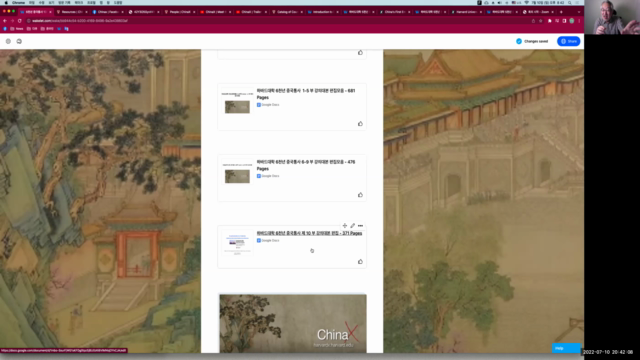This screenshot has height=360, width=640.
Task: Click the Spotlight search icon in the menu bar
Action: (x=570, y=2)
